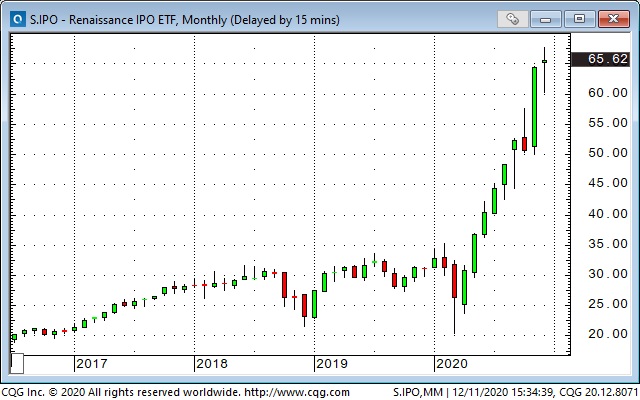Click the 35.00 price axis label
The width and height of the screenshot is (640, 400).
click(x=608, y=244)
